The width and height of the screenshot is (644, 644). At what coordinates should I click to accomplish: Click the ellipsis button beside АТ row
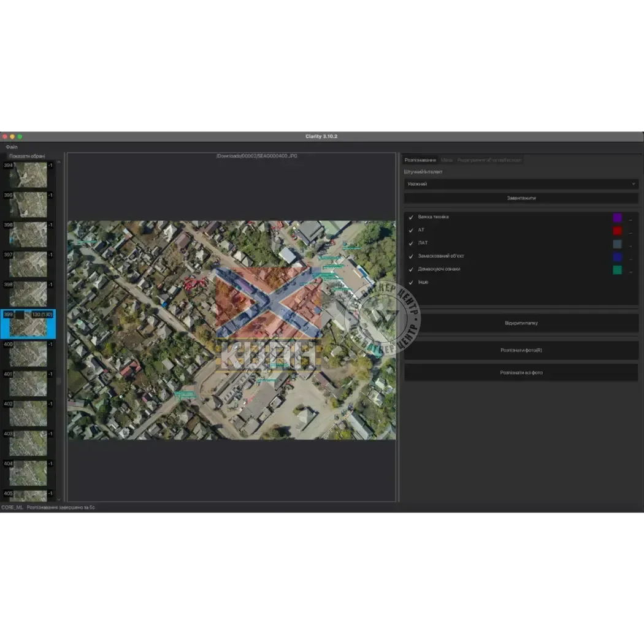click(x=631, y=232)
